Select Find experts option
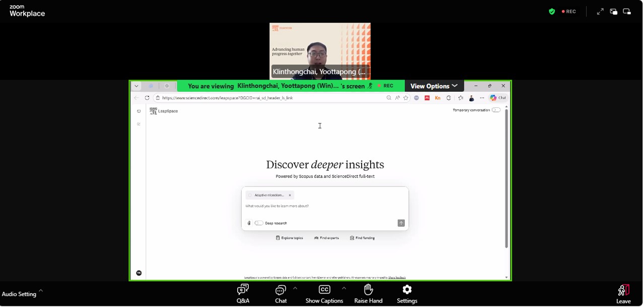This screenshot has width=644, height=307. tap(326, 238)
